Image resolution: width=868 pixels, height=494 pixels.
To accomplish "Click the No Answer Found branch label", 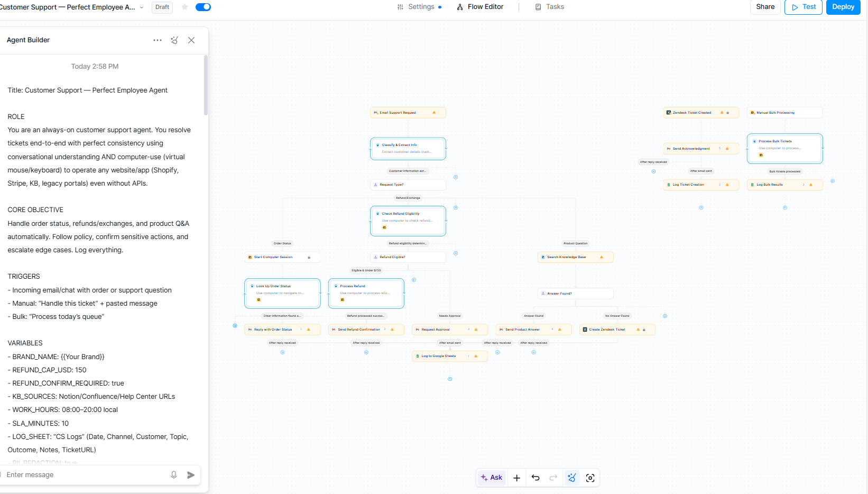I will coord(617,316).
